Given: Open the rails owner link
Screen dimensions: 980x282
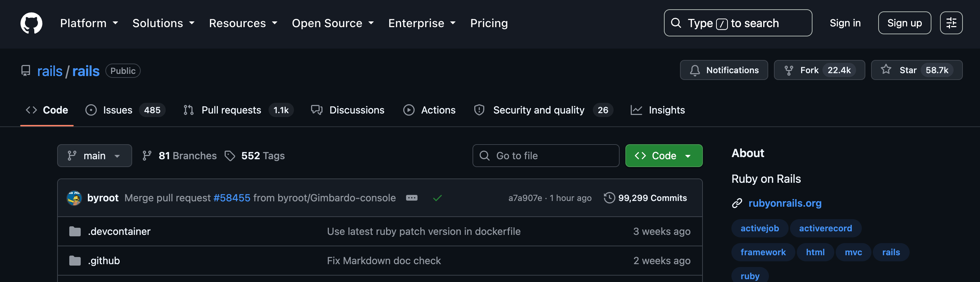Looking at the screenshot, I should (50, 71).
